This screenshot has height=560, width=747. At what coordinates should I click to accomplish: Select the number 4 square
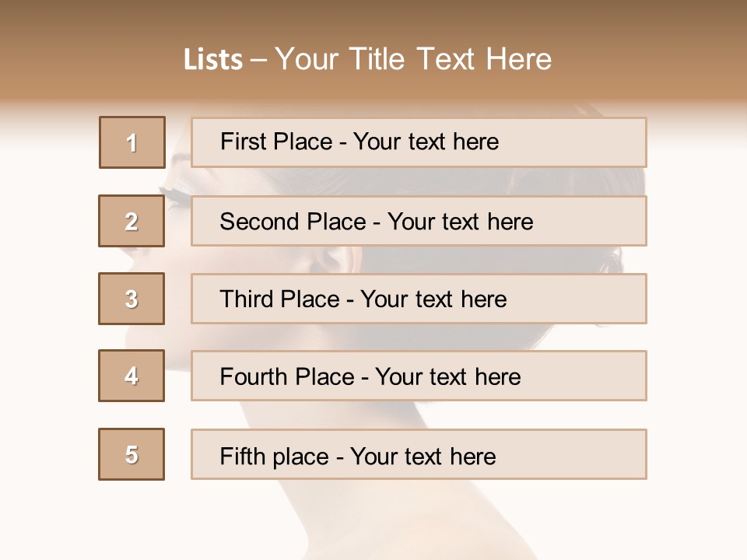tap(132, 376)
